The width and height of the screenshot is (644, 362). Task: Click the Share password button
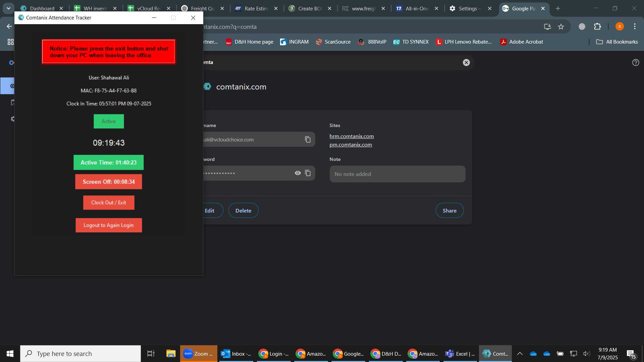[x=449, y=210]
